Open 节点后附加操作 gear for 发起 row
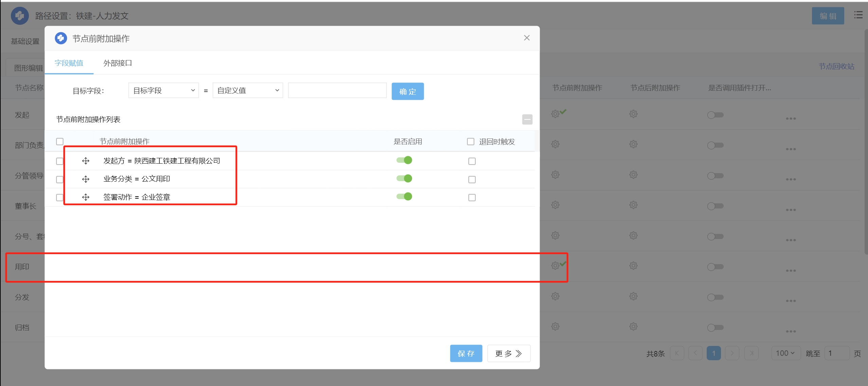This screenshot has width=868, height=386. (633, 114)
